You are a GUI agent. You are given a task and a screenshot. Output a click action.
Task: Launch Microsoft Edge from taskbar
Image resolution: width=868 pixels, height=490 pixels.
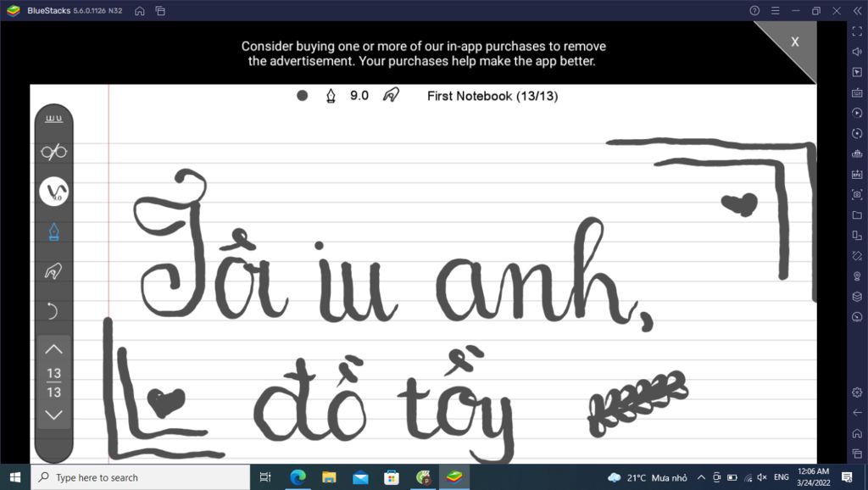(x=298, y=477)
